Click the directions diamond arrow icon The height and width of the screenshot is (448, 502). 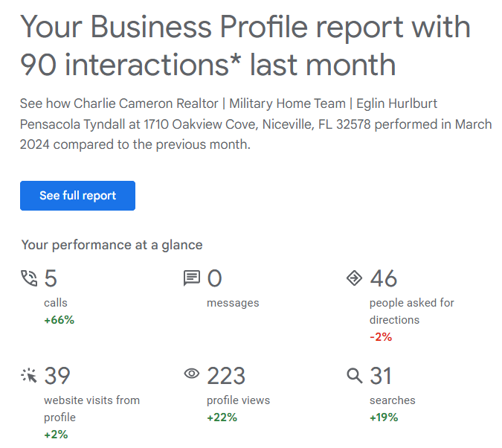355,279
